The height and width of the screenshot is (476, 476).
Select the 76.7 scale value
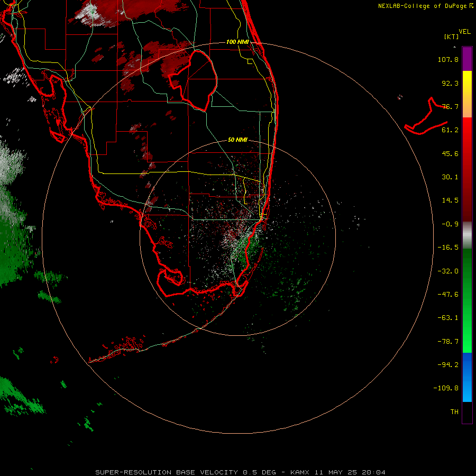click(x=450, y=106)
